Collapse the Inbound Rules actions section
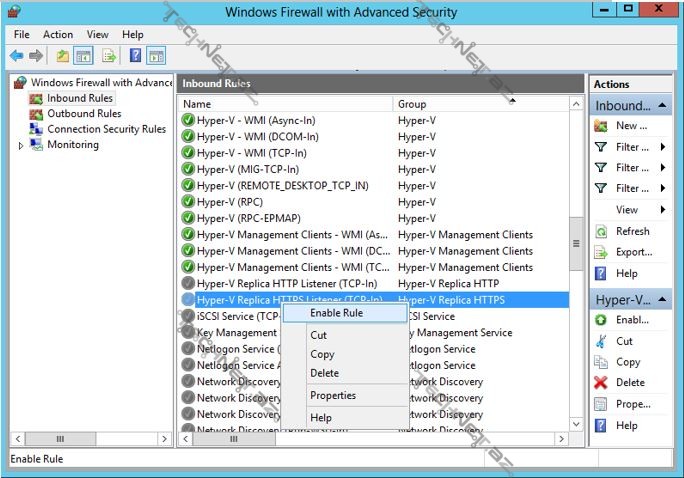 tap(662, 105)
